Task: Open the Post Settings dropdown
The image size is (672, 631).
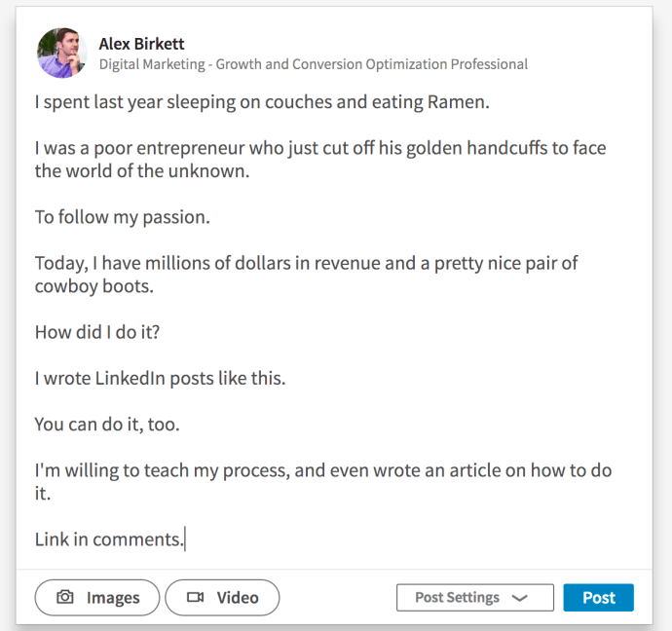Action: pyautogui.click(x=475, y=597)
